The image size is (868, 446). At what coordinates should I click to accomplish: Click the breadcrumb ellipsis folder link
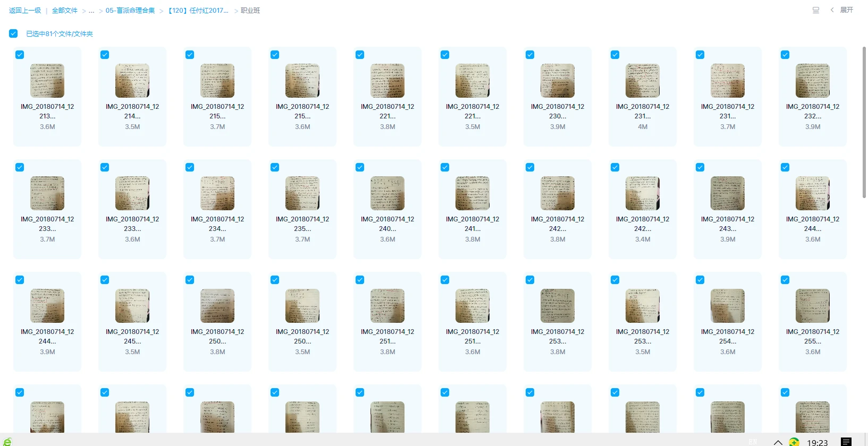coord(91,11)
